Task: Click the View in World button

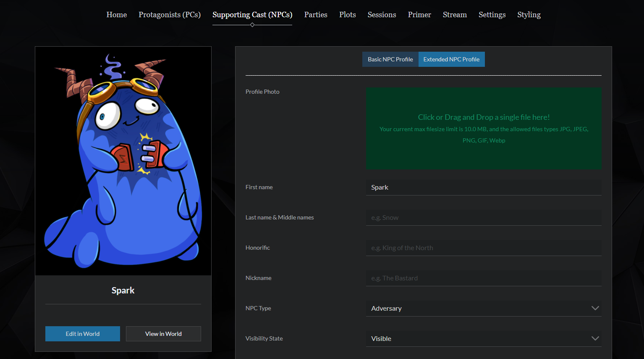Action: (x=163, y=334)
